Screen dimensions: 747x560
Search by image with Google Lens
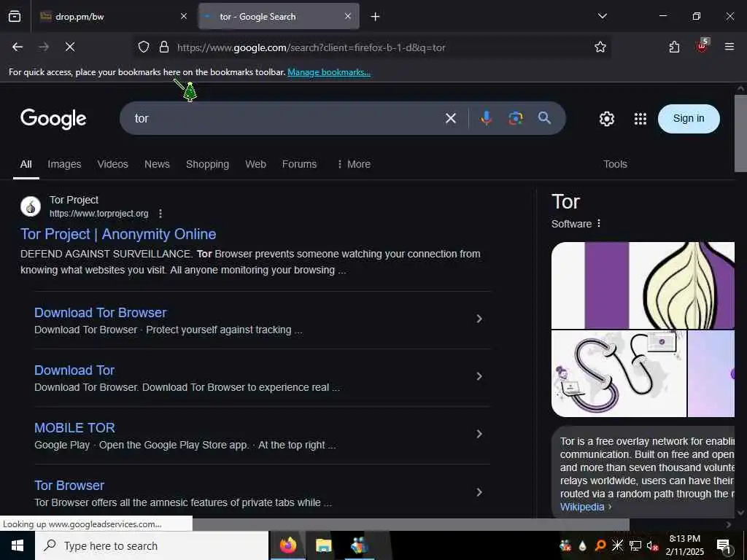pos(516,118)
